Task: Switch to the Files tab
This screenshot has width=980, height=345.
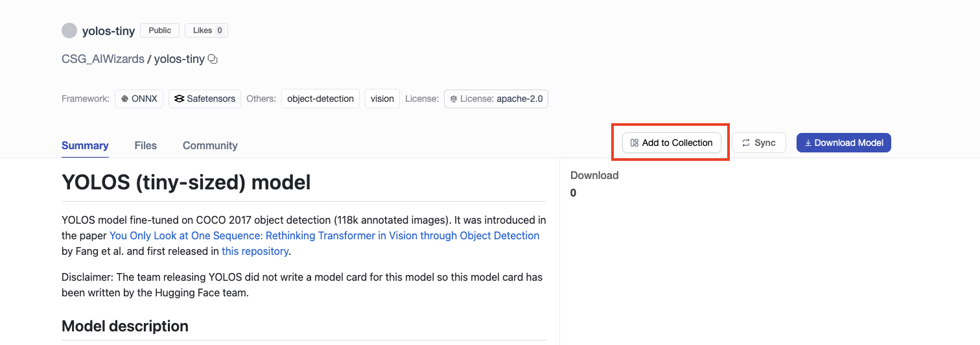Action: click(x=145, y=145)
